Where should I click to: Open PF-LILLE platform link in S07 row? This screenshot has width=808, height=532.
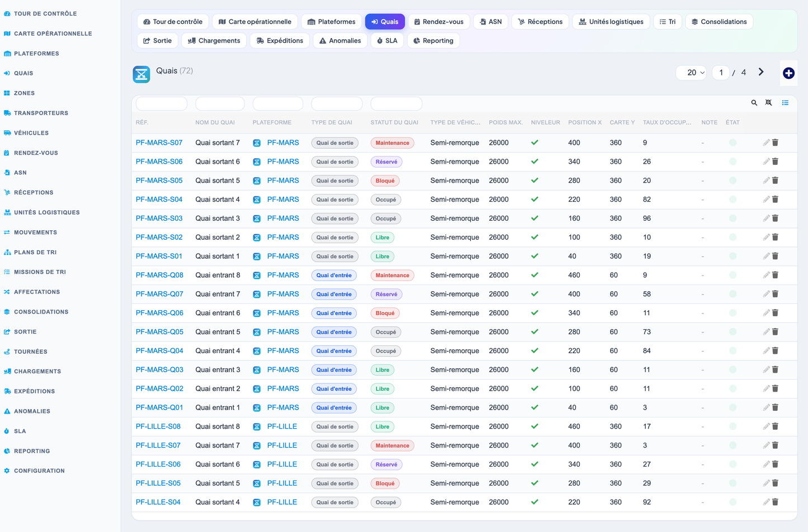tap(282, 445)
